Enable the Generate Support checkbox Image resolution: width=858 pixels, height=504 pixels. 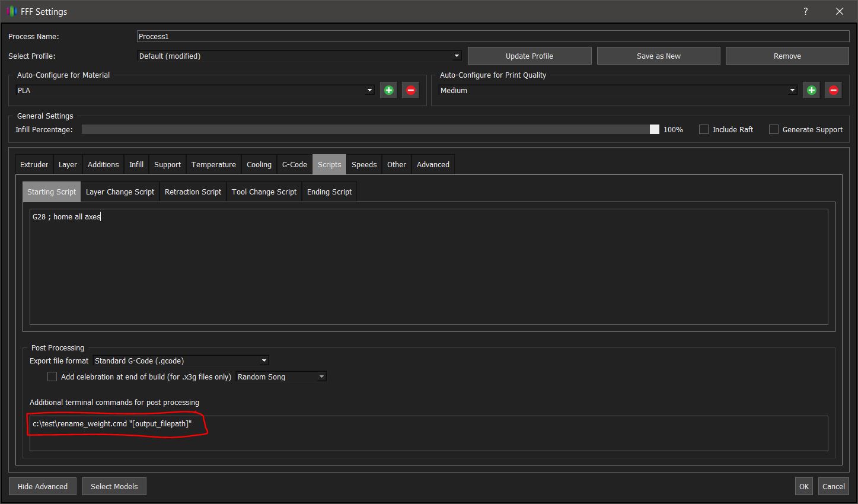[774, 129]
